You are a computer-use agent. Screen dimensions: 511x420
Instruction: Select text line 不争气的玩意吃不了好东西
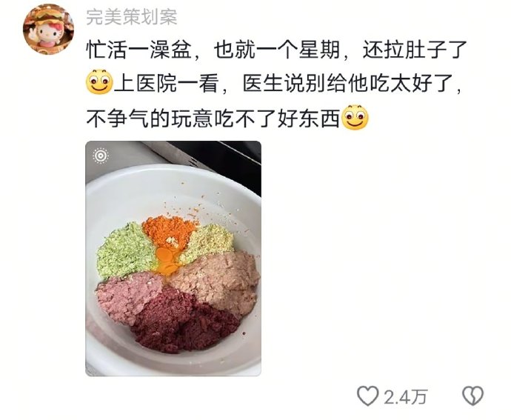pos(213,118)
